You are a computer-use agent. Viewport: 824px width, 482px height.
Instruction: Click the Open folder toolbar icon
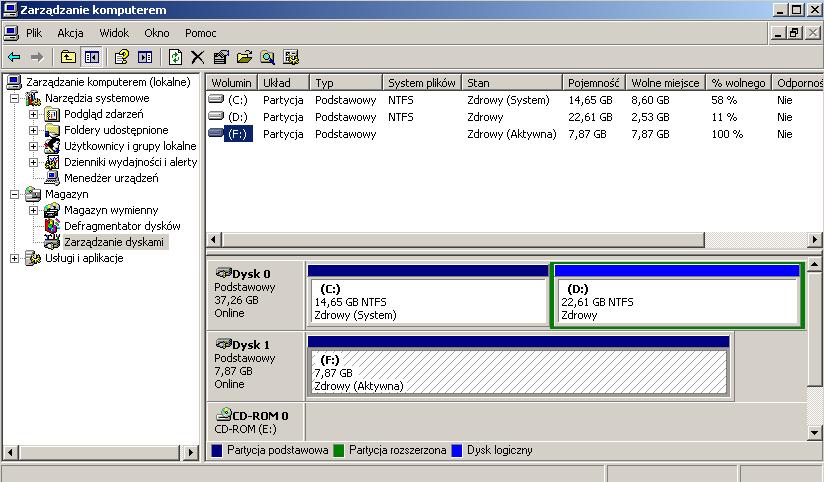[244, 57]
